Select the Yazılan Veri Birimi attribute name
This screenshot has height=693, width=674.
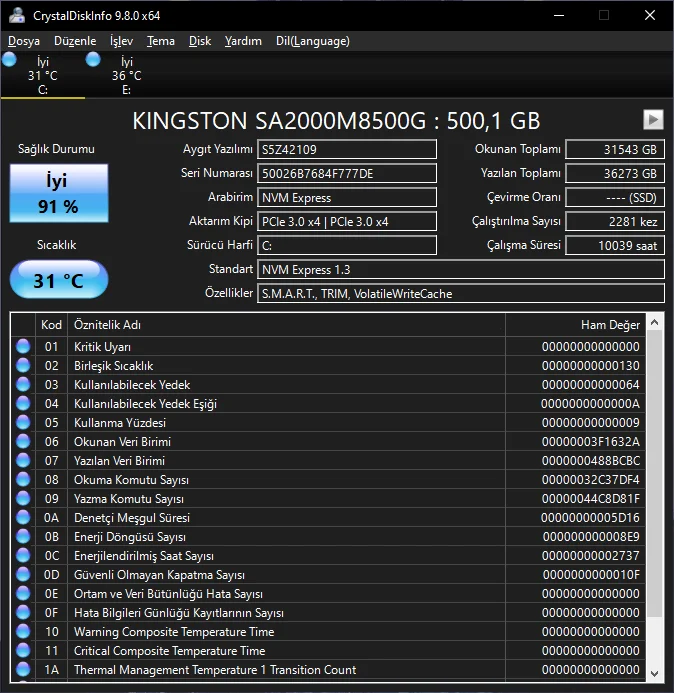coord(119,461)
